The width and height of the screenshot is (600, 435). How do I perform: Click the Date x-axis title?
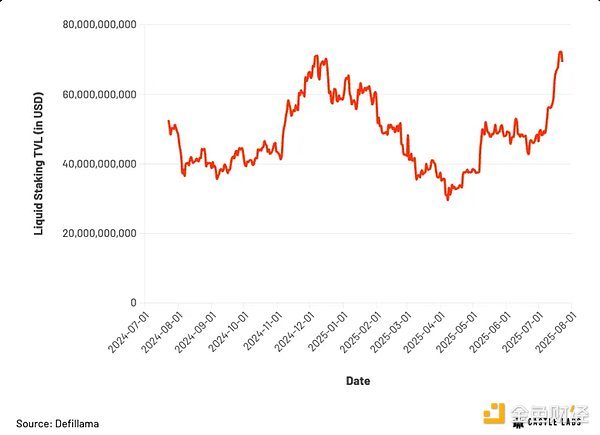click(358, 381)
